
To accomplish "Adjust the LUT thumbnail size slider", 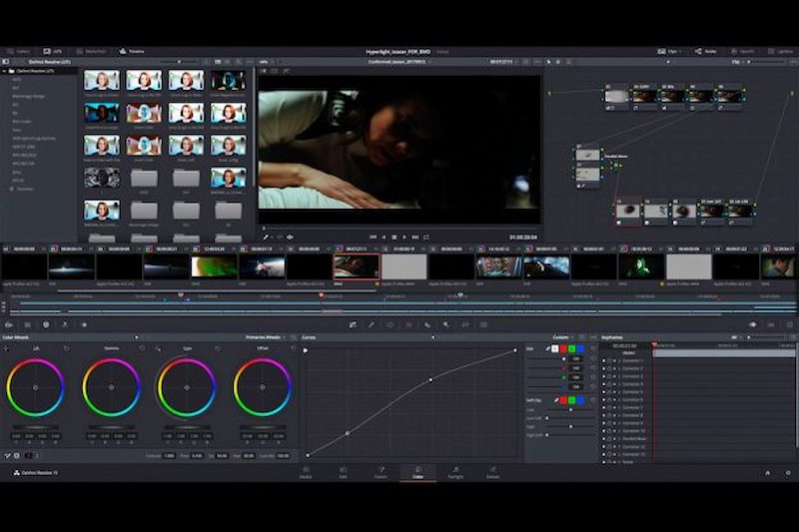I will pyautogui.click(x=180, y=62).
